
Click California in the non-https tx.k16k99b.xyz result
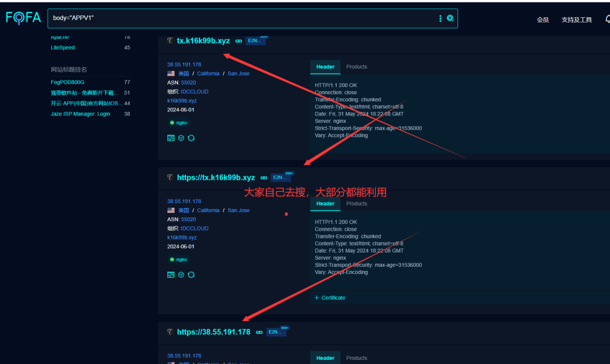(208, 73)
